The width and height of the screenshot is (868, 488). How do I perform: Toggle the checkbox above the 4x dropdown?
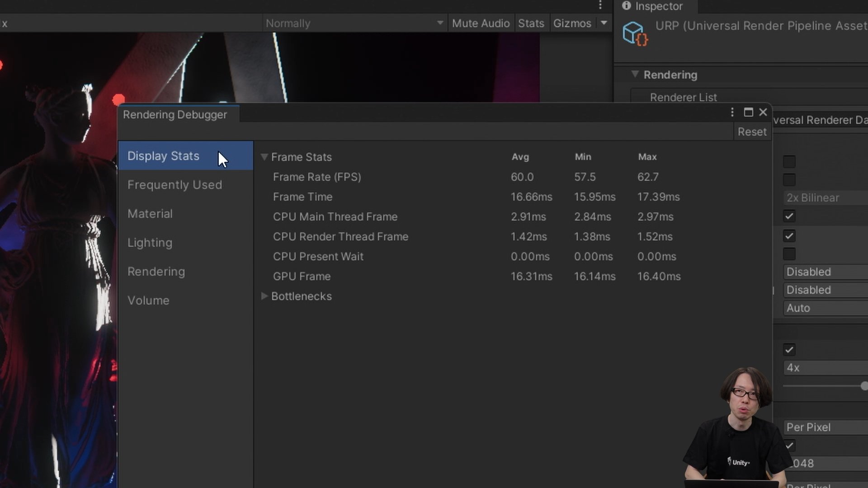789,350
